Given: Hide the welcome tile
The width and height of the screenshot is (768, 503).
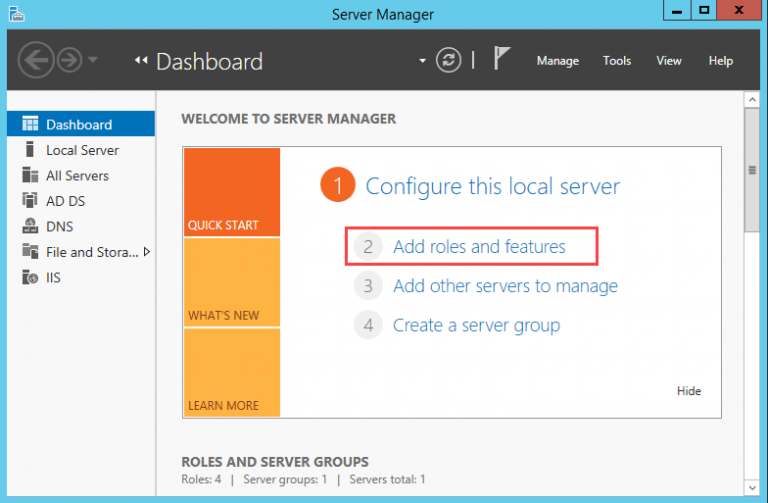Looking at the screenshot, I should tap(689, 391).
